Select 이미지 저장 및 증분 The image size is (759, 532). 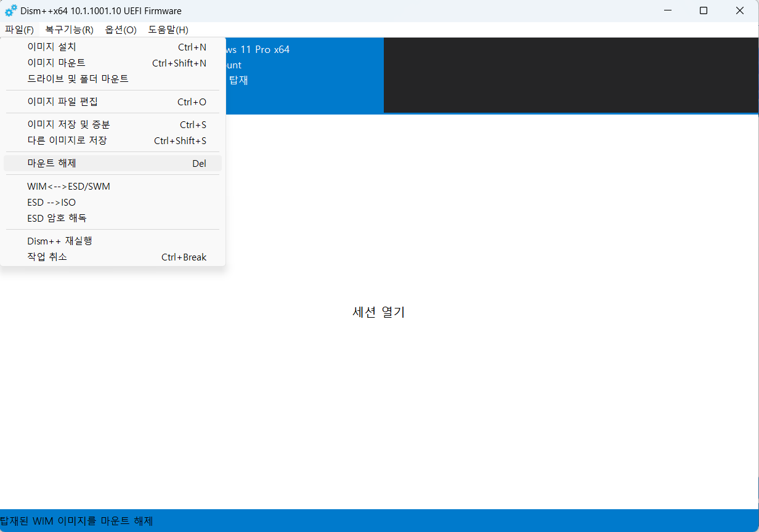coord(113,124)
